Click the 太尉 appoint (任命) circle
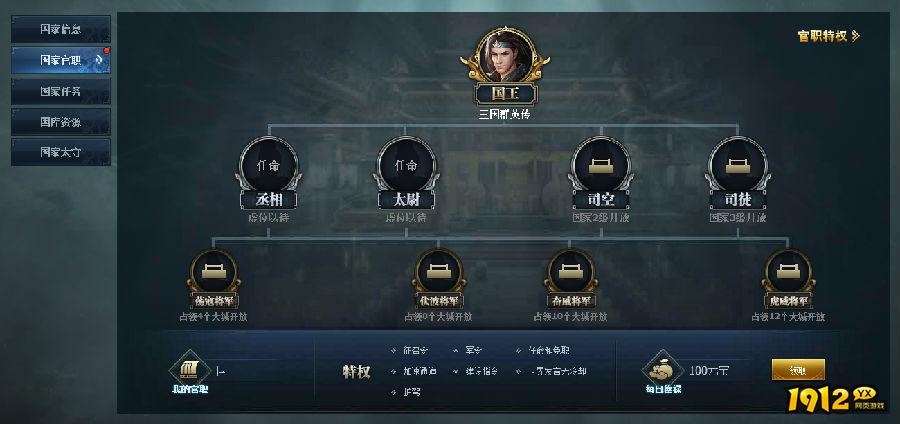This screenshot has height=424, width=900. tap(406, 166)
